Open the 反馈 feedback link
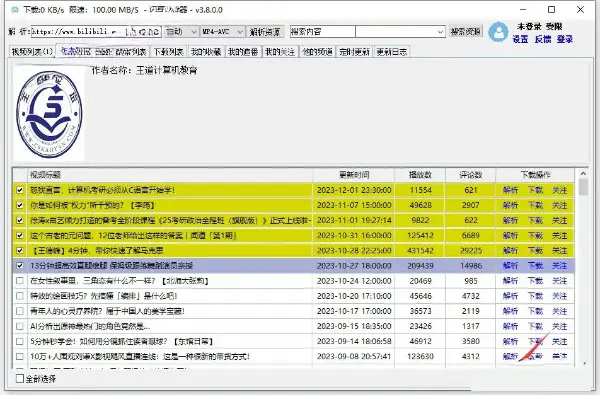This screenshot has height=395, width=600. (543, 39)
